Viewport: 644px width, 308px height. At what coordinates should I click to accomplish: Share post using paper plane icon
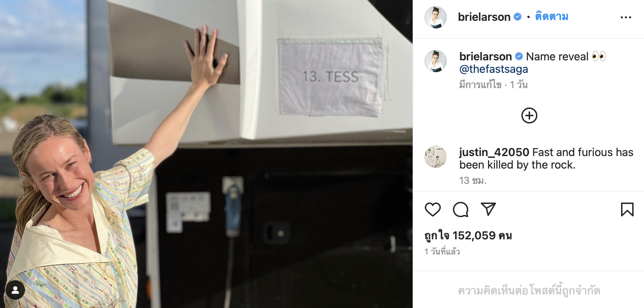pyautogui.click(x=488, y=209)
